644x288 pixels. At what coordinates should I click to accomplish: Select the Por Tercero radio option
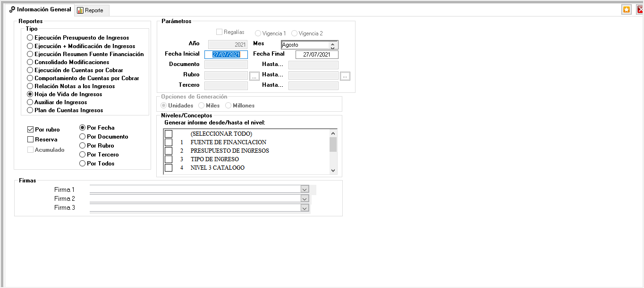click(x=83, y=155)
